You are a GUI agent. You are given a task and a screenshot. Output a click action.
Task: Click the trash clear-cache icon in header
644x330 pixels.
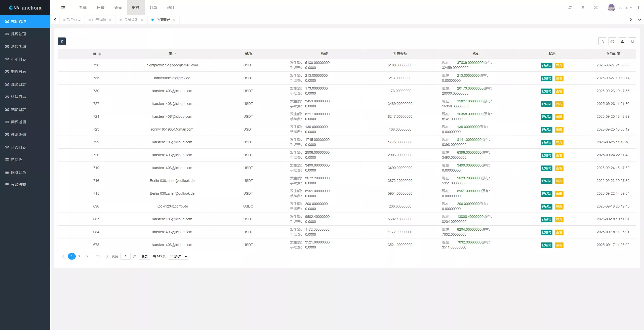[x=583, y=8]
